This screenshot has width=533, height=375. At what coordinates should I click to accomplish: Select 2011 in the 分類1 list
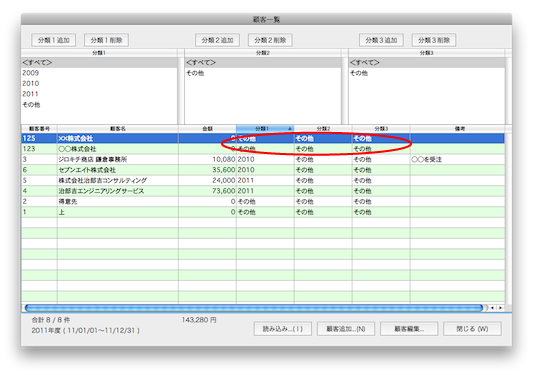click(x=99, y=94)
